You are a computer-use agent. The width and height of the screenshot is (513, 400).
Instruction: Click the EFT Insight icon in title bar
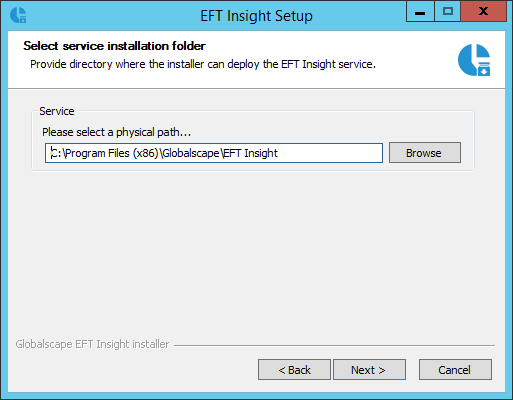(x=18, y=15)
